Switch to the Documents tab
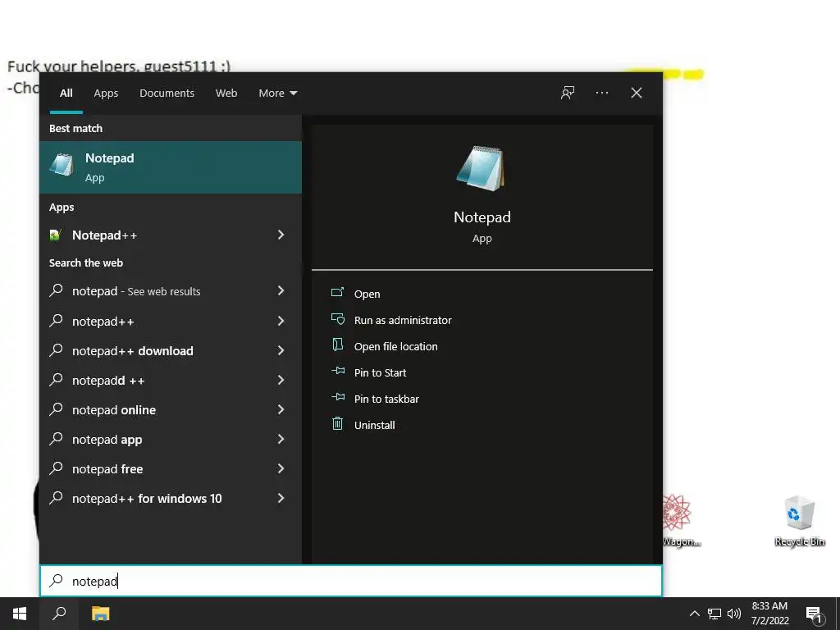 point(167,93)
